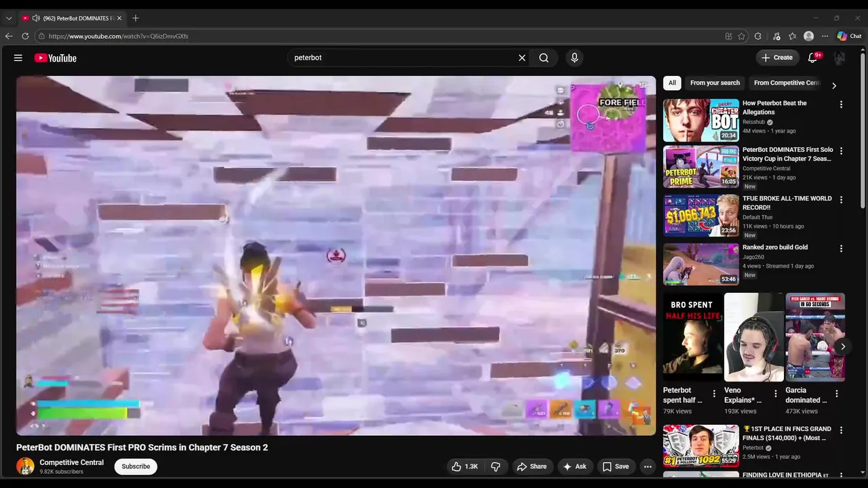Screen dimensions: 868x488
Task: Open the browser profile avatar
Action: click(x=808, y=36)
